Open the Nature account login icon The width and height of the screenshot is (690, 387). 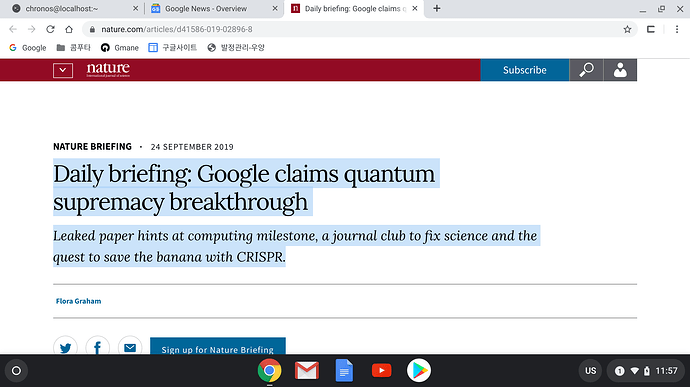(x=620, y=70)
